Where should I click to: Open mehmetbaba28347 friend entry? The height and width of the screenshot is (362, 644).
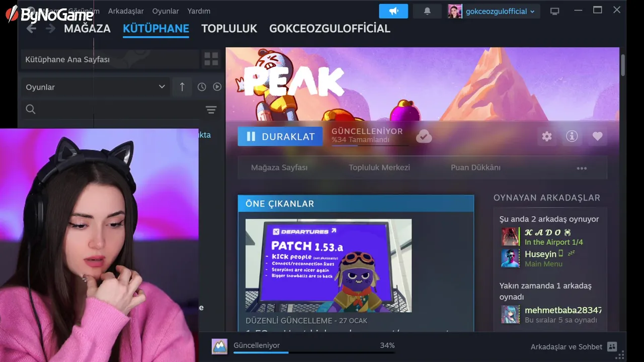(563, 310)
